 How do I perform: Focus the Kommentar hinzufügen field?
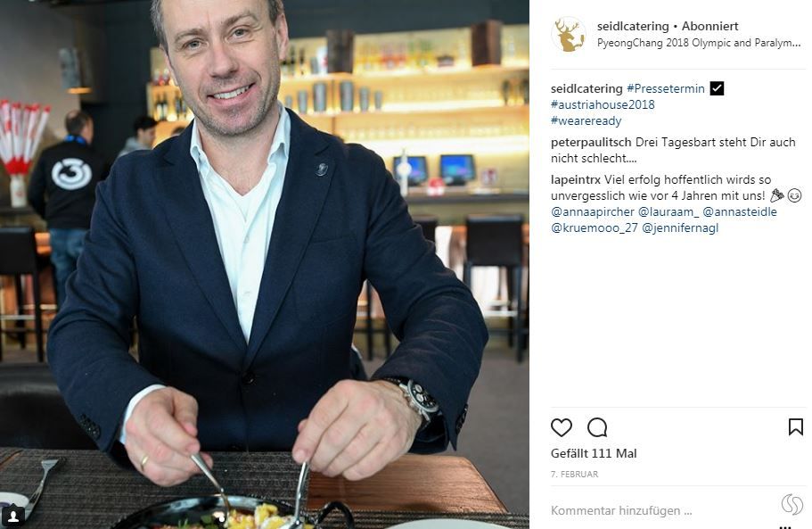pyautogui.click(x=663, y=510)
